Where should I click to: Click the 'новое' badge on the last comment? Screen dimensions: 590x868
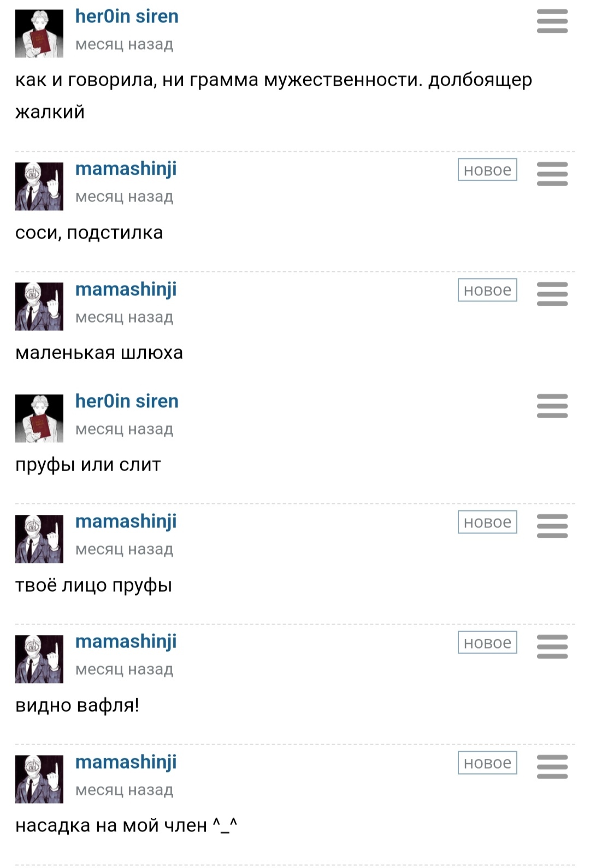coord(487,763)
